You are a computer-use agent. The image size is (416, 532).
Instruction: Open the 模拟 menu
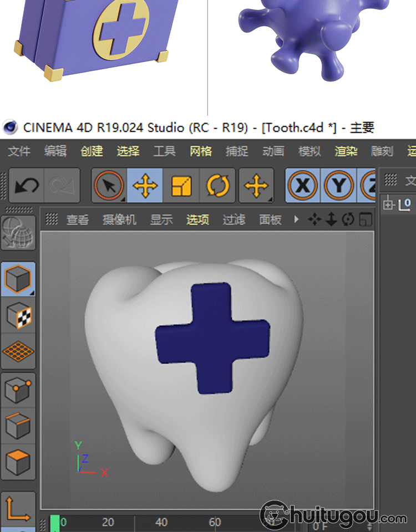[310, 151]
